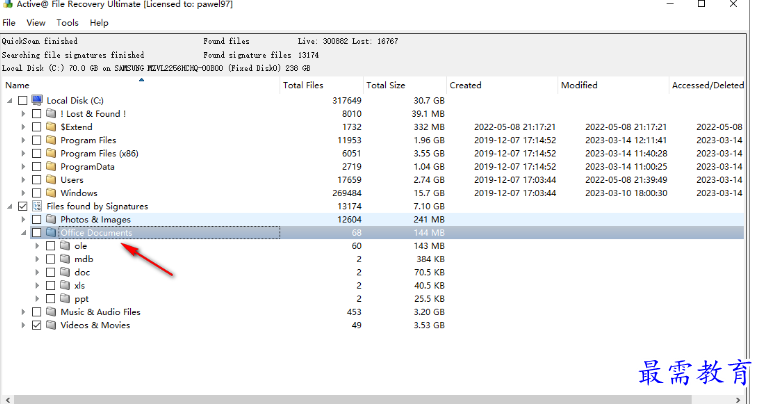Tick the ole folder checkbox
760x404 pixels.
(x=50, y=246)
